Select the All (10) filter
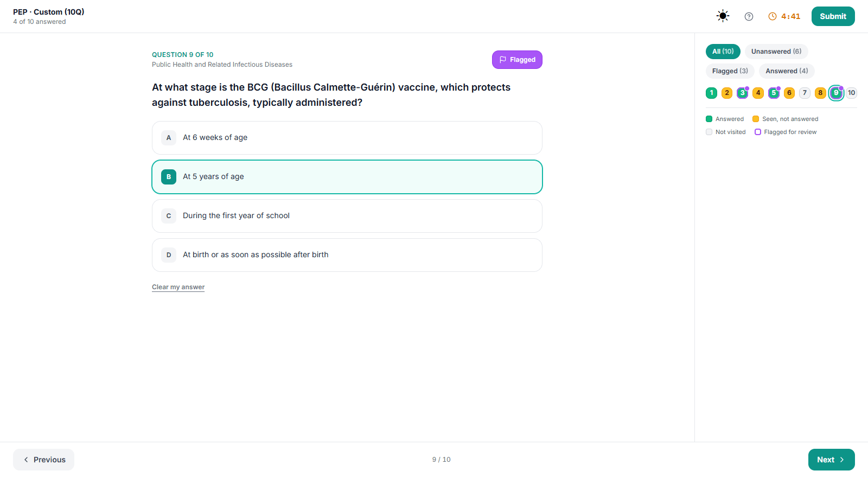Screen dimensions: 868x477 (723, 52)
